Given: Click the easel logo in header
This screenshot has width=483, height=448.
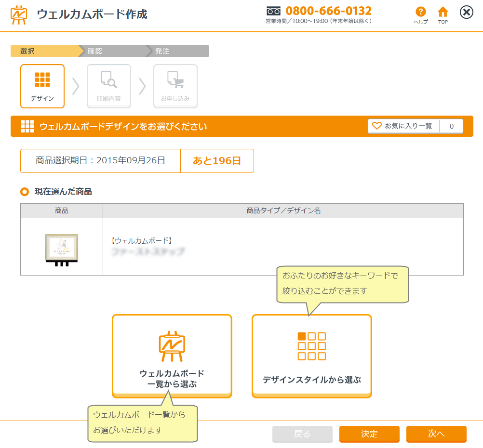Looking at the screenshot, I should coord(19,14).
